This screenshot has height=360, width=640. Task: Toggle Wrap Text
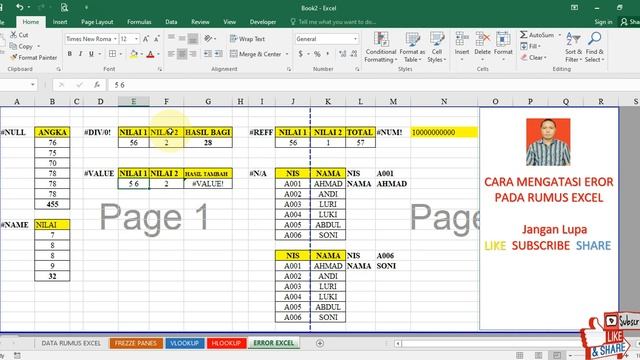(x=247, y=39)
